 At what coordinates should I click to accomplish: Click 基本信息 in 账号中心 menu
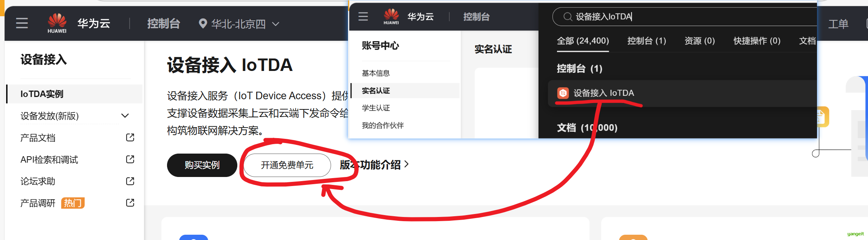pos(376,73)
